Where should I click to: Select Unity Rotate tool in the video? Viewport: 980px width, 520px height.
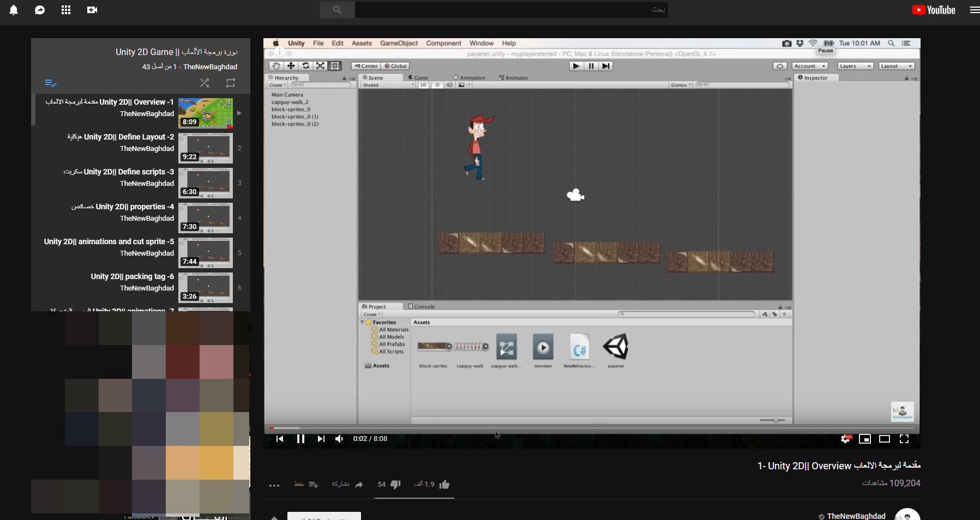[306, 66]
